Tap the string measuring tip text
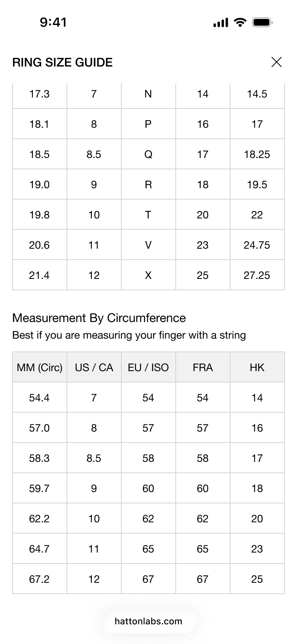This screenshot has height=644, width=297. tap(129, 335)
